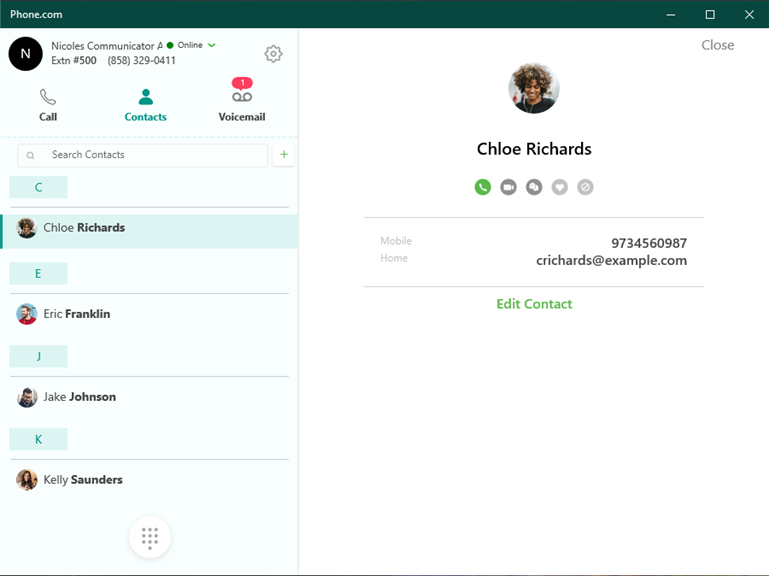The height and width of the screenshot is (576, 769).
Task: Expand the Online status dropdown
Action: 212,45
